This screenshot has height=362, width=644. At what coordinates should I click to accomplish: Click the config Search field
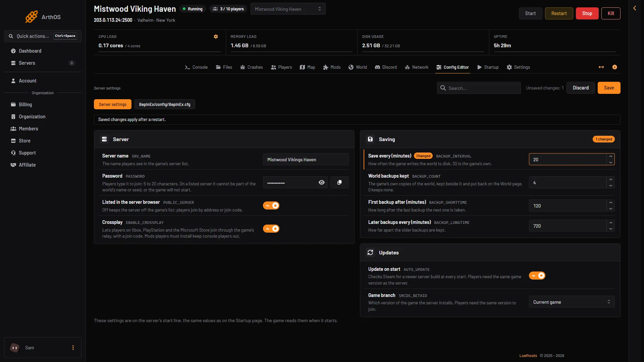(479, 88)
